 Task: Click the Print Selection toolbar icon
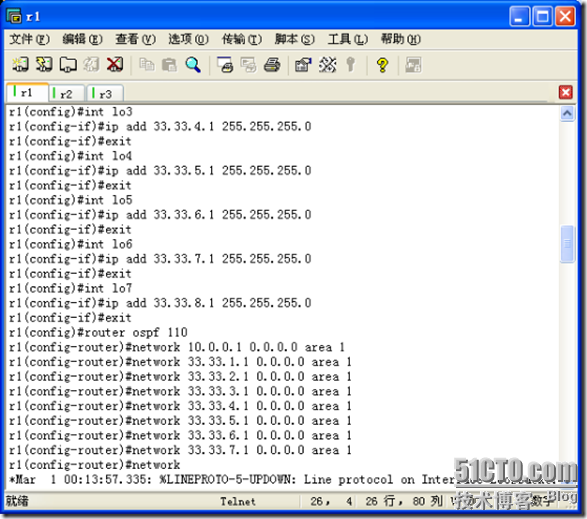[249, 65]
